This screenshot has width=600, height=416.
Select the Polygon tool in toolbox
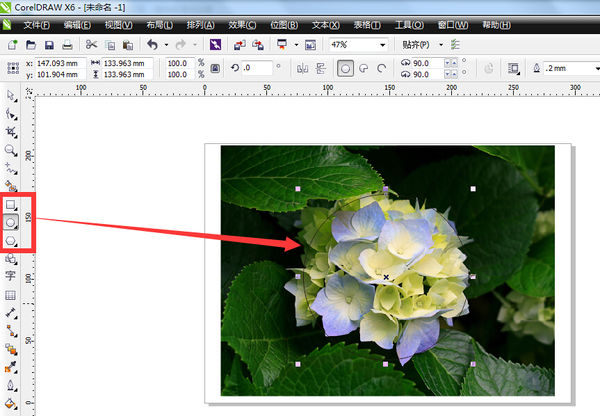click(11, 240)
